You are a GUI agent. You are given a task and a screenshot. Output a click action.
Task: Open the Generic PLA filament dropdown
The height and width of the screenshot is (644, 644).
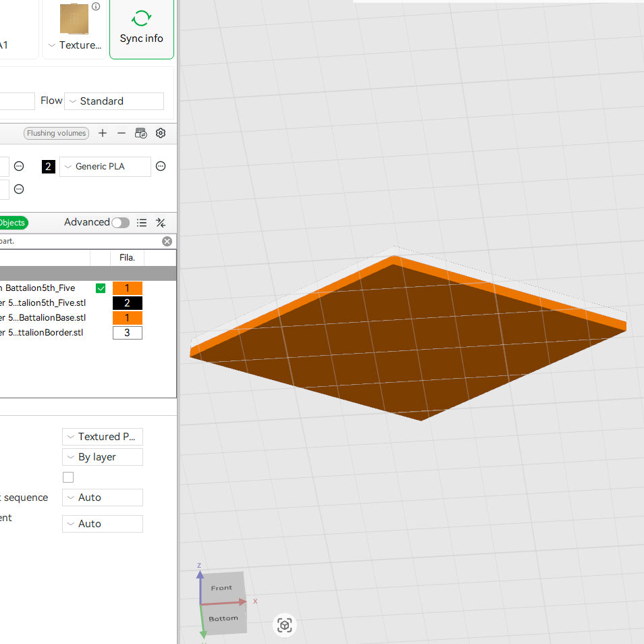click(x=105, y=166)
